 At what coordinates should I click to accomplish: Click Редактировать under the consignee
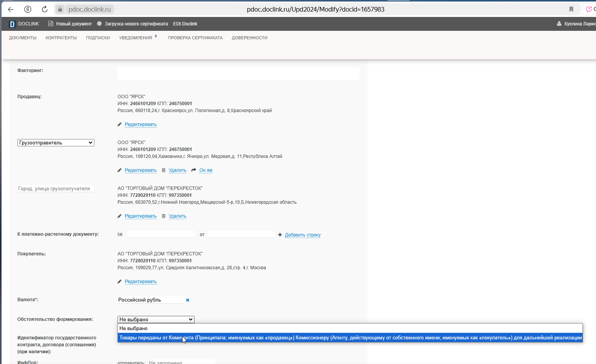(x=141, y=216)
